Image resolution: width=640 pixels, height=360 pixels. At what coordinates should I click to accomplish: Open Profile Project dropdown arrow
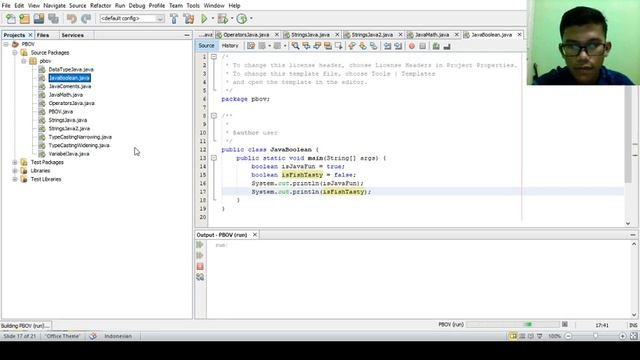point(251,18)
